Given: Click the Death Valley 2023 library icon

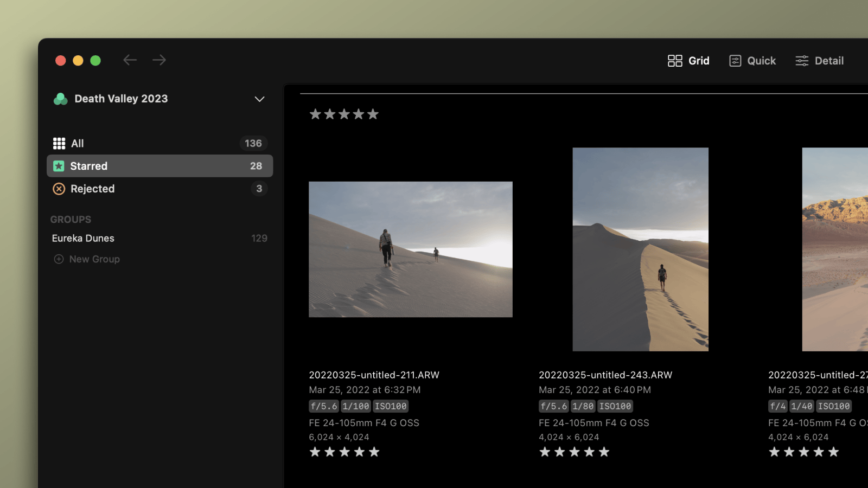Looking at the screenshot, I should click(x=60, y=99).
